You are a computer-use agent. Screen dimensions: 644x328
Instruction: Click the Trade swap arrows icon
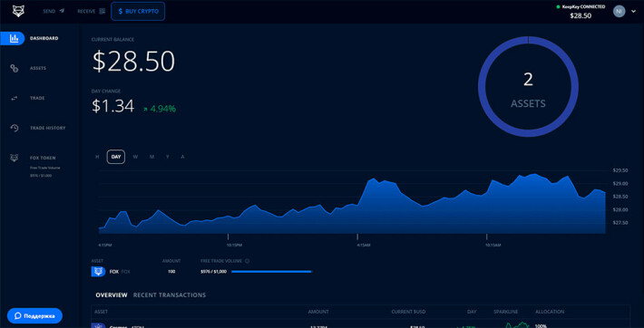pos(14,98)
